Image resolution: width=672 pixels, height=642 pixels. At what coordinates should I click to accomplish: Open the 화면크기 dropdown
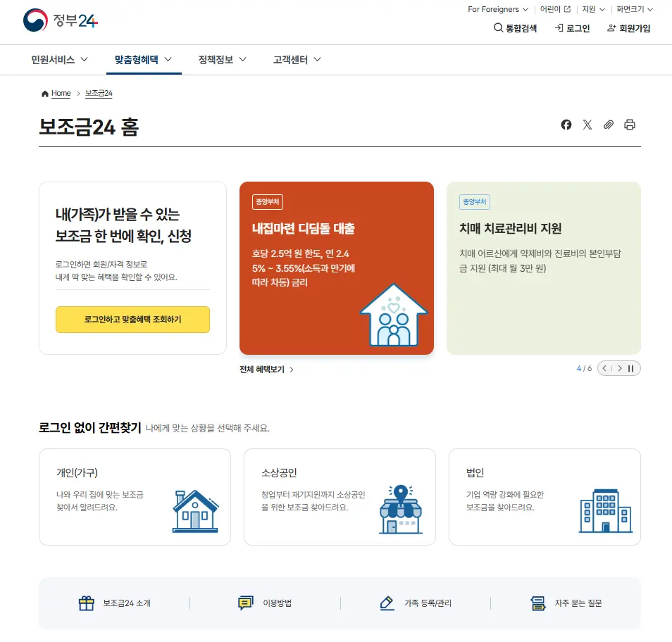click(x=635, y=9)
